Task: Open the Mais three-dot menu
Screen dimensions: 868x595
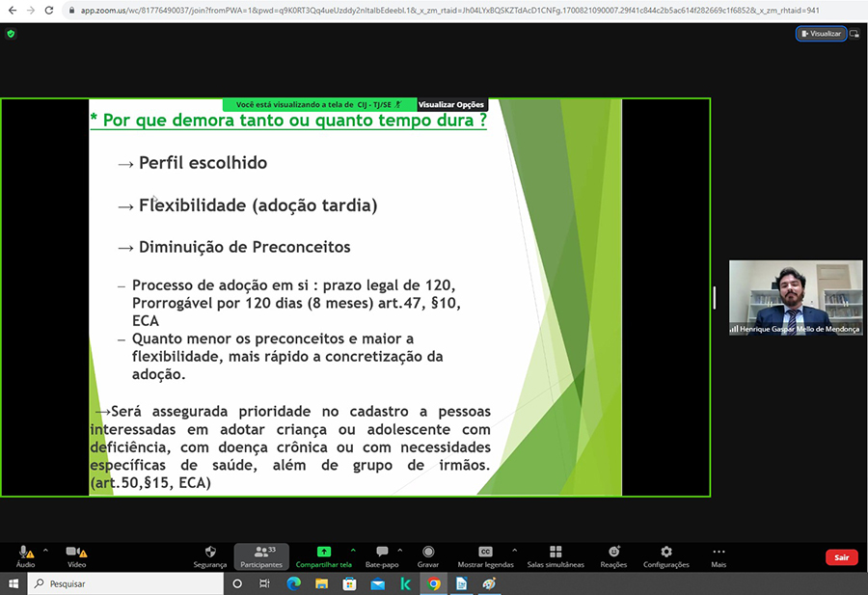Action: [x=719, y=553]
